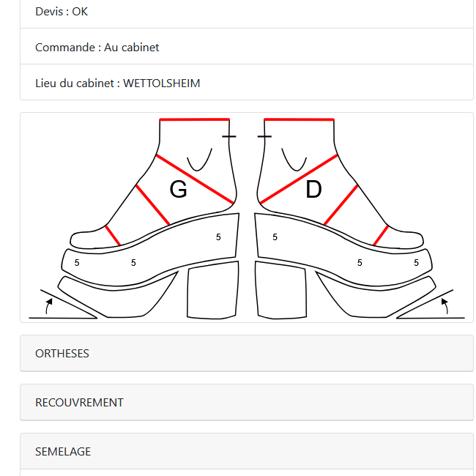Click the Commande Au cabinet row
The image size is (476, 476).
coord(247,46)
